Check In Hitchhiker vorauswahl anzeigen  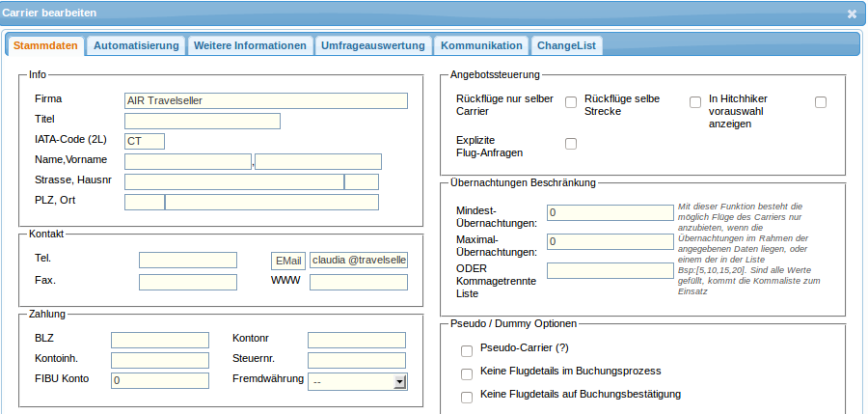821,102
